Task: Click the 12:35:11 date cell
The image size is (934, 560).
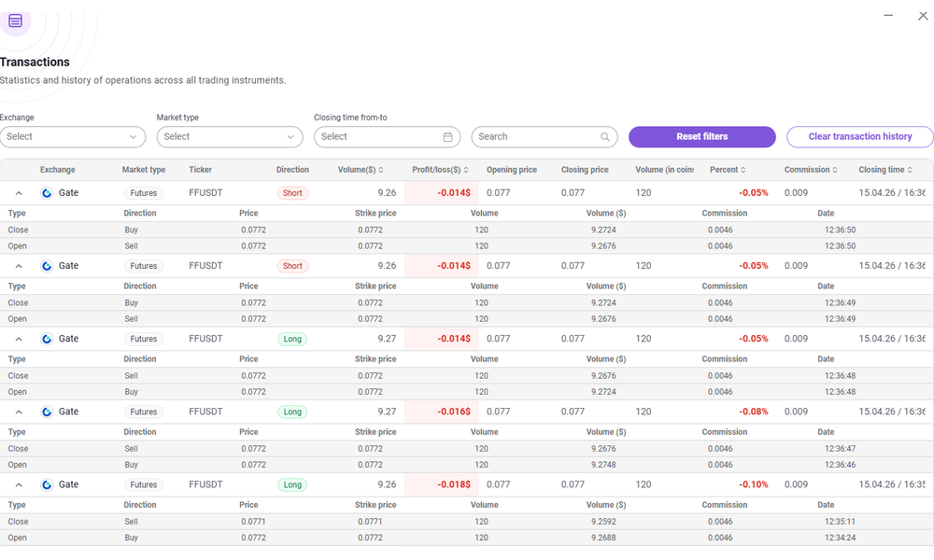Action: 840,522
